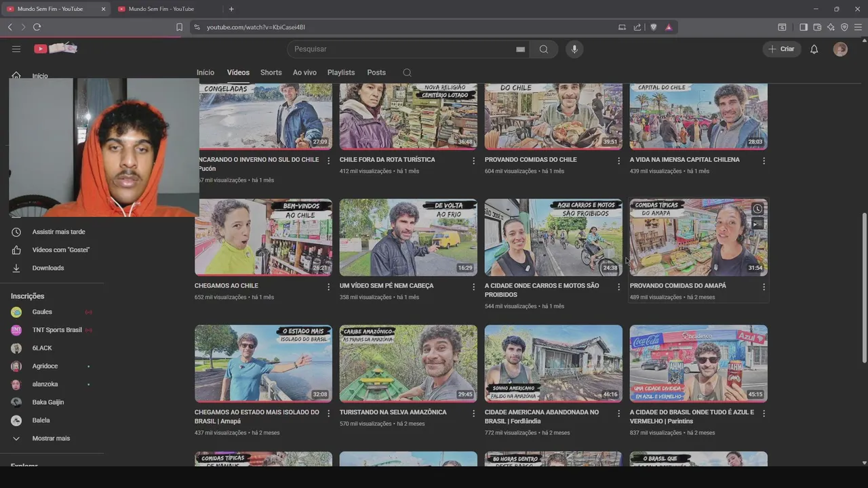Play CHILE FORA DA ROTA TURÍSTICA thumbnail
Viewport: 868px width, 488px height.
pyautogui.click(x=408, y=116)
